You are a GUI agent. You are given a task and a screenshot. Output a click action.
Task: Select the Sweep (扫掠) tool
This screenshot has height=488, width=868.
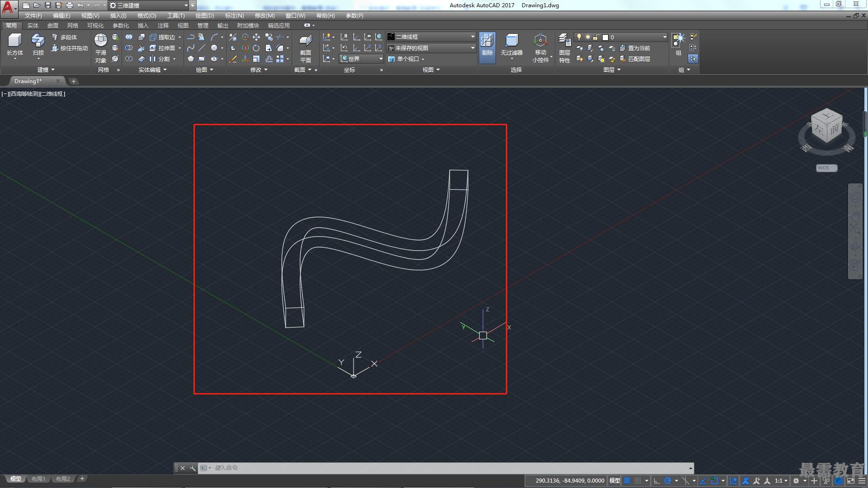(38, 45)
